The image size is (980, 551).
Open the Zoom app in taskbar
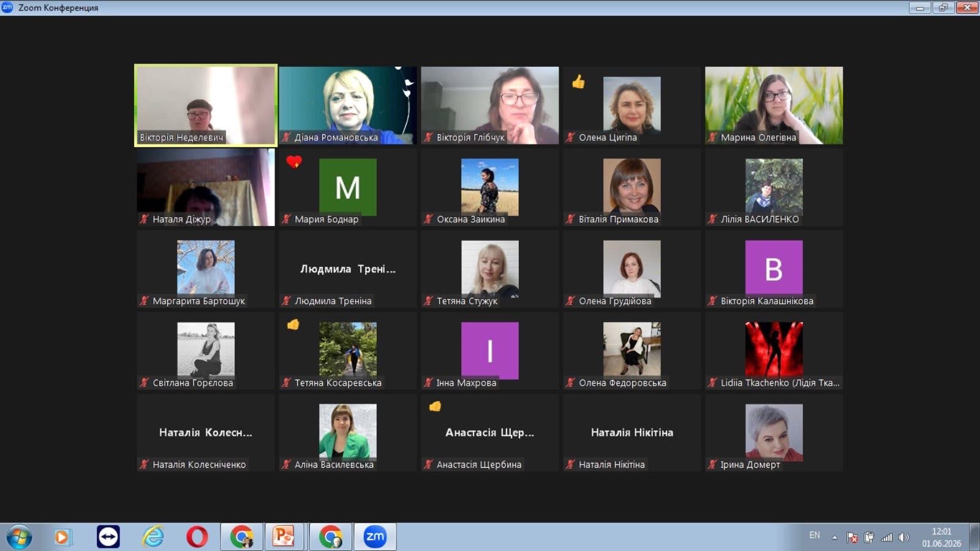coord(375,537)
